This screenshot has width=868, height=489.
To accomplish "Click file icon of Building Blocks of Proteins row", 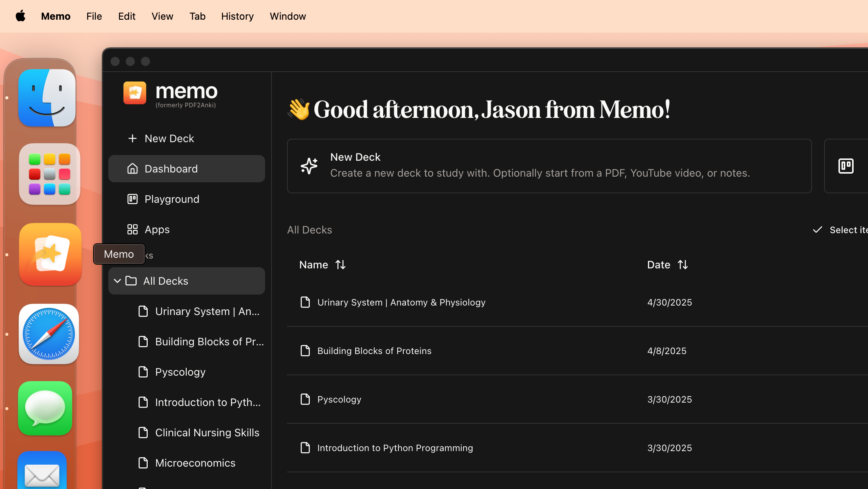I will [x=305, y=351].
